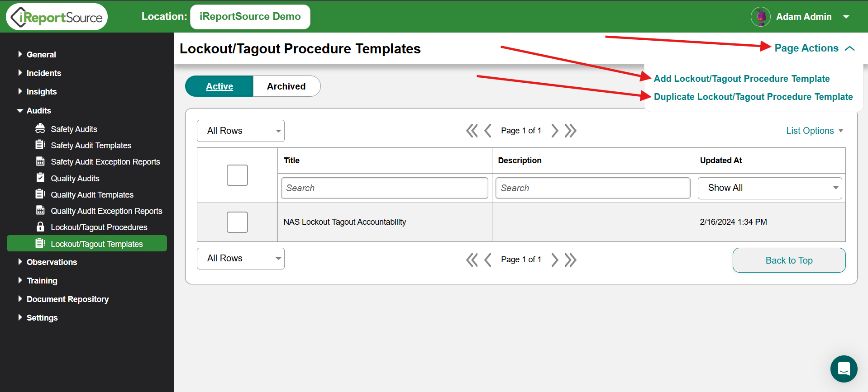Go to first page in bottom pager
The image size is (868, 392).
tap(472, 260)
